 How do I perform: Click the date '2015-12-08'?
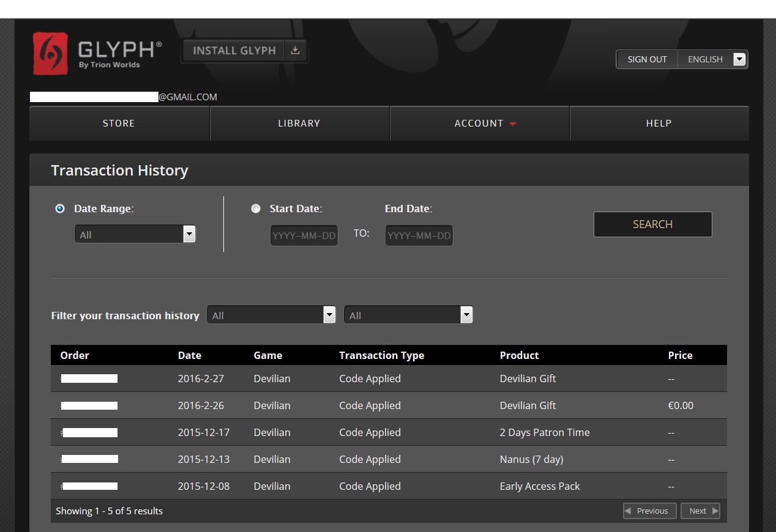[204, 486]
